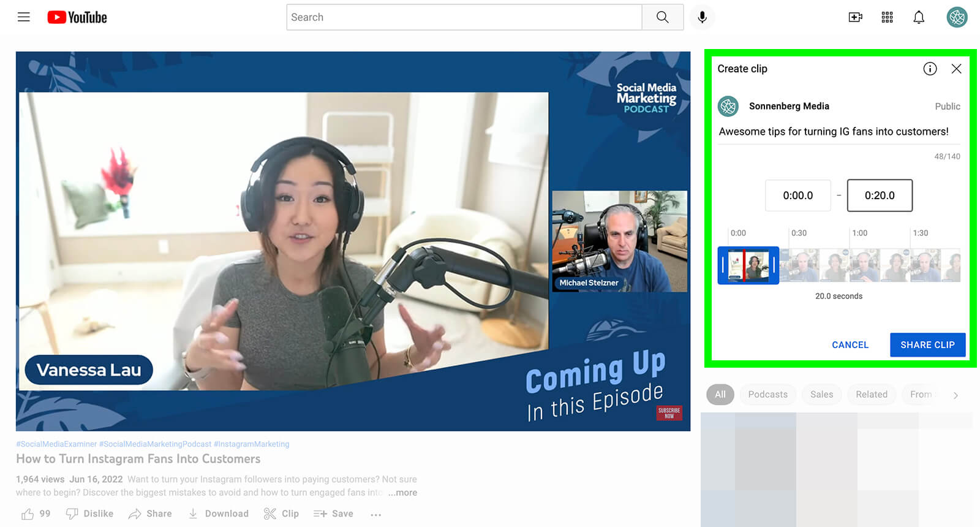
Task: Click the 20.0 seconds duration label
Action: pyautogui.click(x=839, y=296)
